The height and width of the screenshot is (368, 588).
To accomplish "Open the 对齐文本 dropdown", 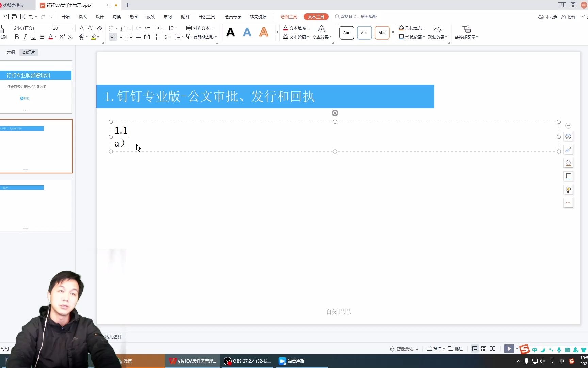I will coord(200,28).
